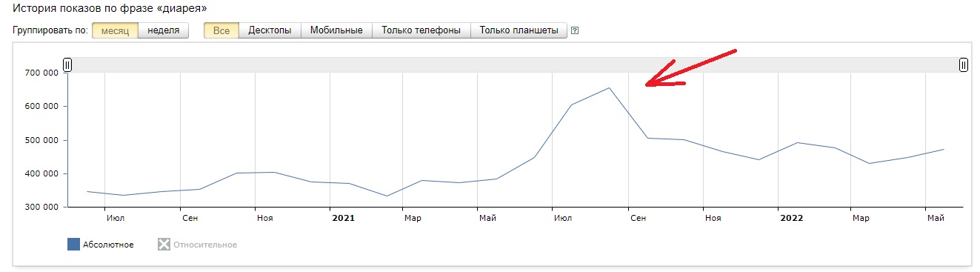Click the Относительное legend text
This screenshot has width=980, height=272.
tap(205, 245)
